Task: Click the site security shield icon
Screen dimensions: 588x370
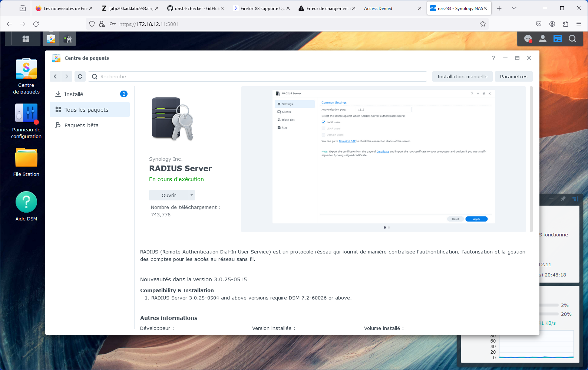Action: [92, 24]
